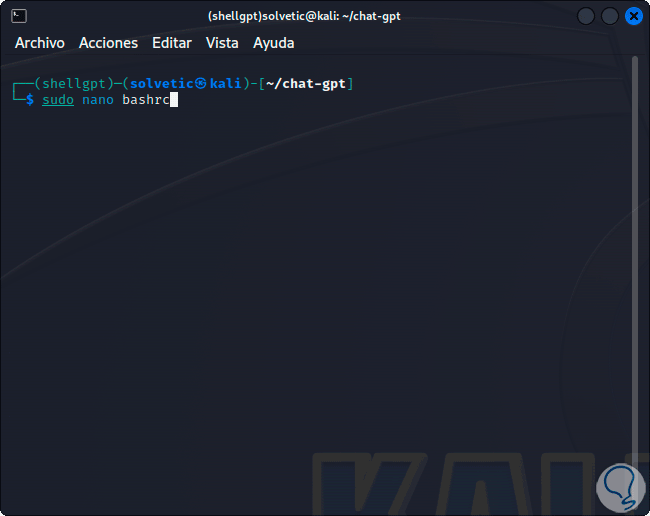Click the block cursor after bashrc

click(174, 100)
